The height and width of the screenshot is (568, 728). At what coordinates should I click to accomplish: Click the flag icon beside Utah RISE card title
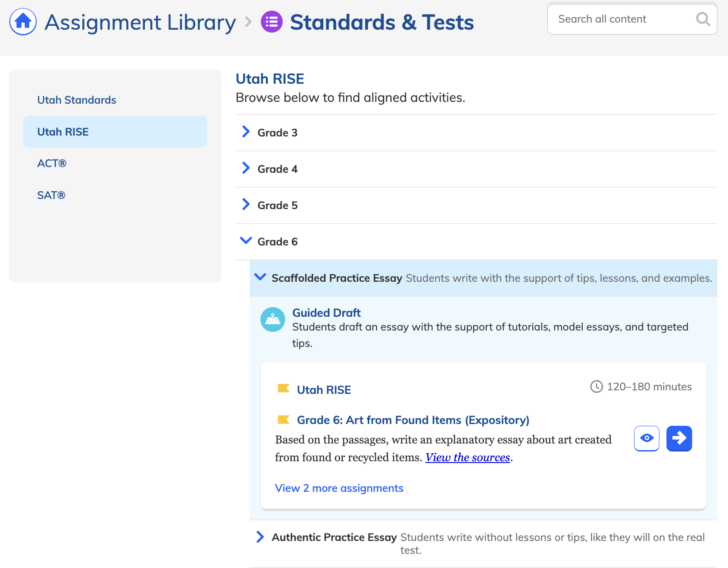[x=283, y=389]
